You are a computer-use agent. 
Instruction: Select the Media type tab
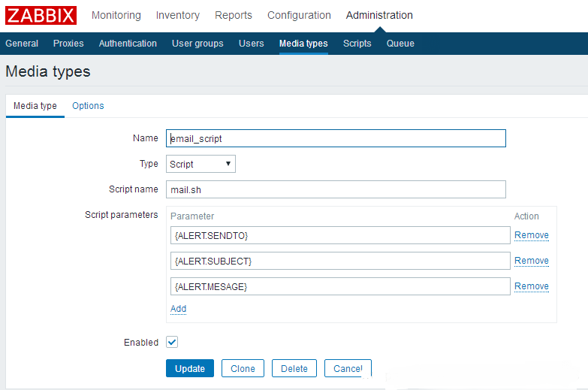point(35,106)
